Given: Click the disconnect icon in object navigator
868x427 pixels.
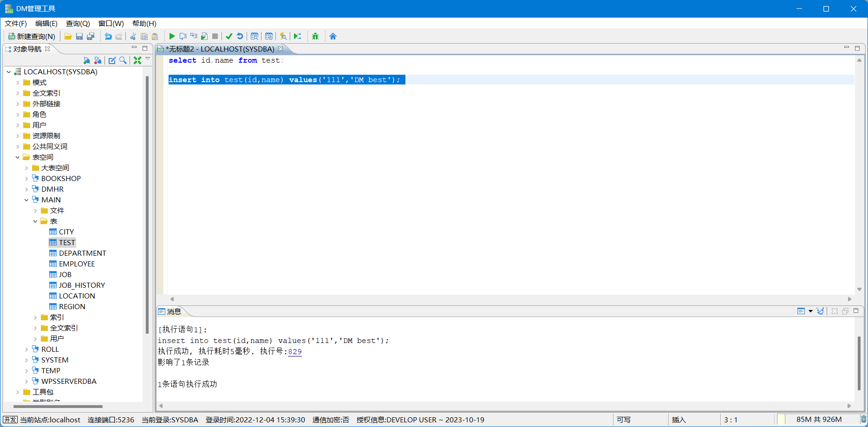Looking at the screenshot, I should 98,60.
